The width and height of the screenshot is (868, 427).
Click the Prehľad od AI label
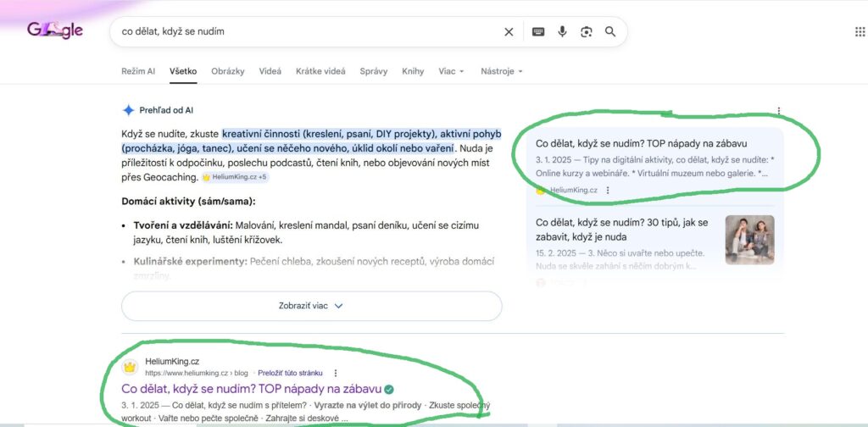[166, 110]
